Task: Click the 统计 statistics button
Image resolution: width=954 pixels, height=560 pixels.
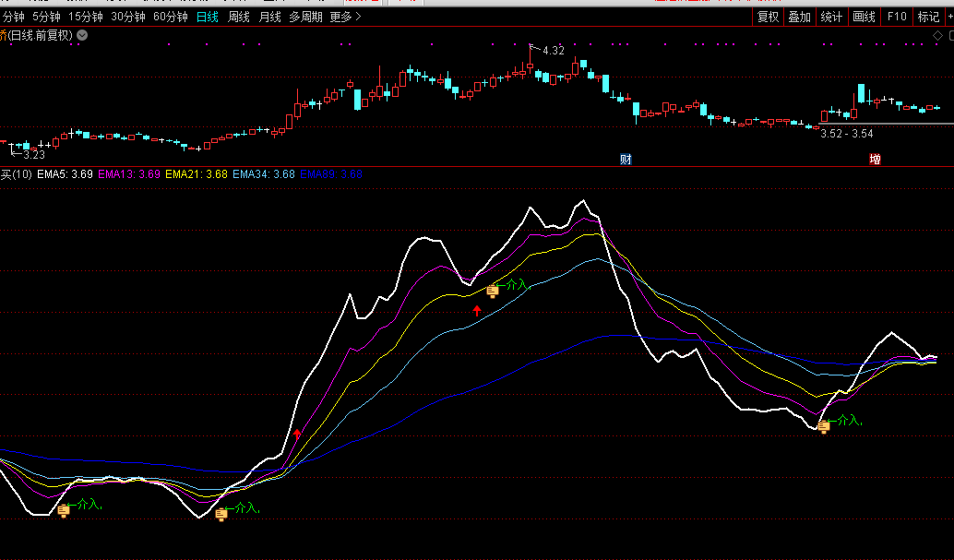Action: click(x=831, y=17)
